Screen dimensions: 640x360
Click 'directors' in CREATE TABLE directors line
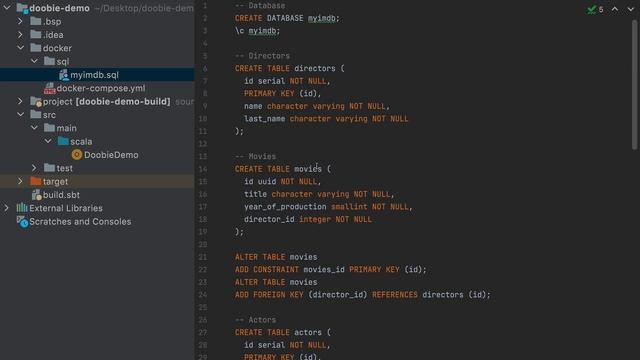(315, 69)
